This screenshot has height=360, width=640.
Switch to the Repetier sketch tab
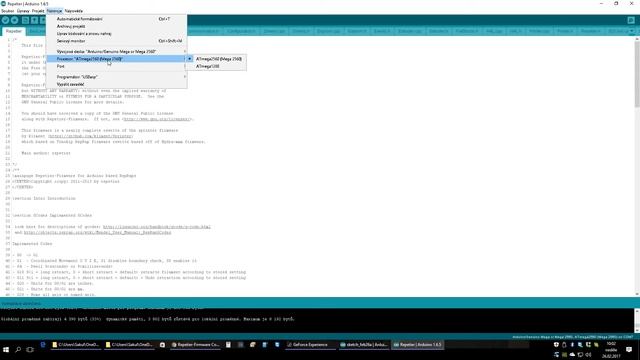pos(13,31)
